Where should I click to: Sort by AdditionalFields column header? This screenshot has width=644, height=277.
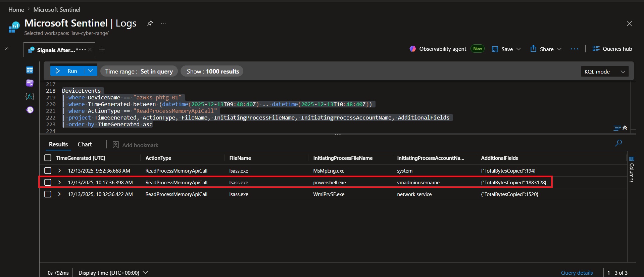tap(499, 158)
